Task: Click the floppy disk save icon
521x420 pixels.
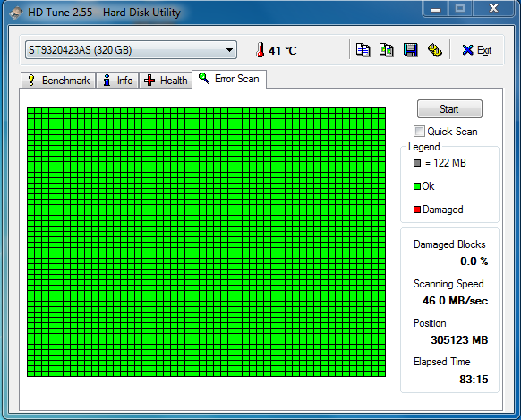Action: pyautogui.click(x=411, y=50)
